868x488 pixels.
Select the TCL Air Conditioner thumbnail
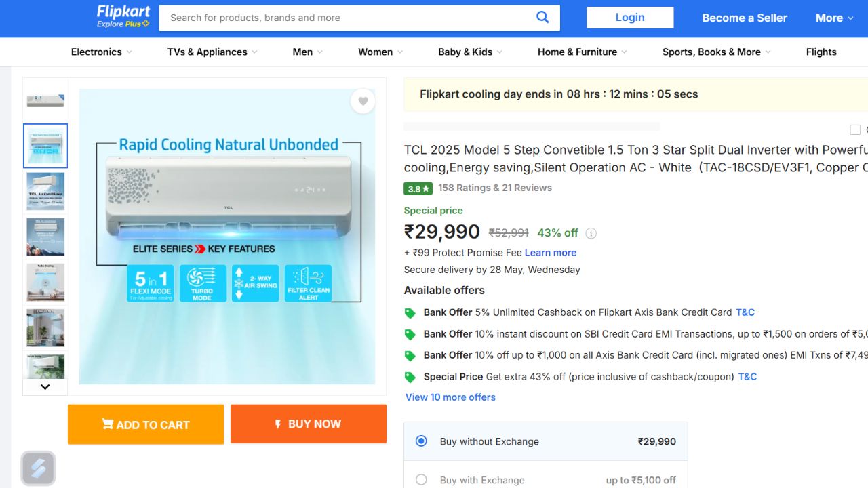point(45,191)
